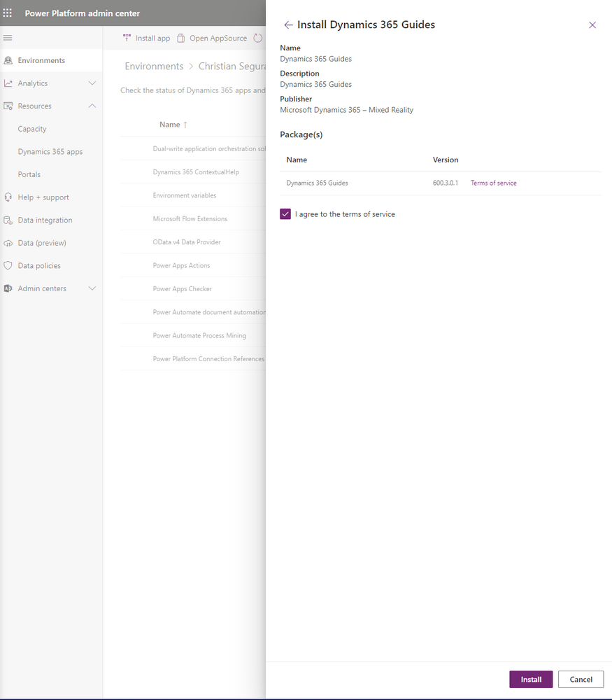Click Open AppSource in the toolbar
Image resolution: width=612 pixels, height=700 pixels.
click(x=213, y=38)
